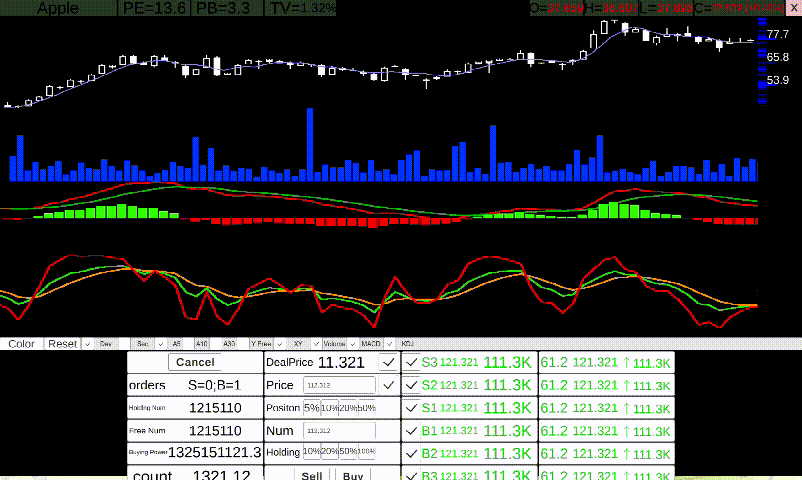Click the count value 1321.12
Screen dimensions: 802x480
pos(221,475)
